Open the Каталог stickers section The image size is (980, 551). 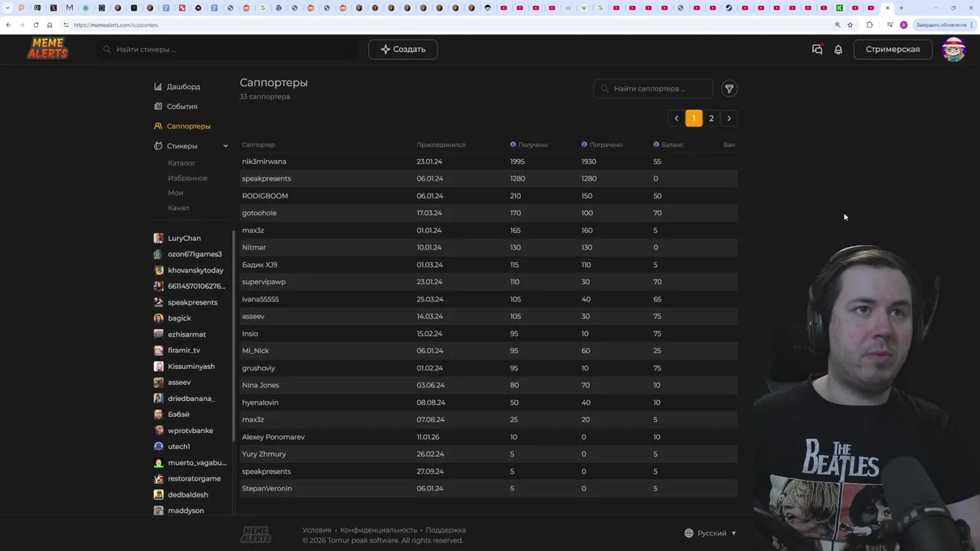coord(181,163)
